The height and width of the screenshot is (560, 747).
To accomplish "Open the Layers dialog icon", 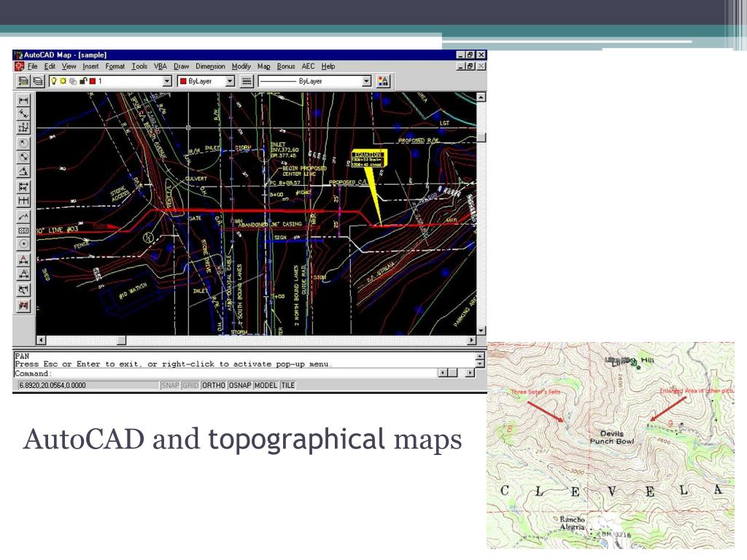I will (x=38, y=82).
